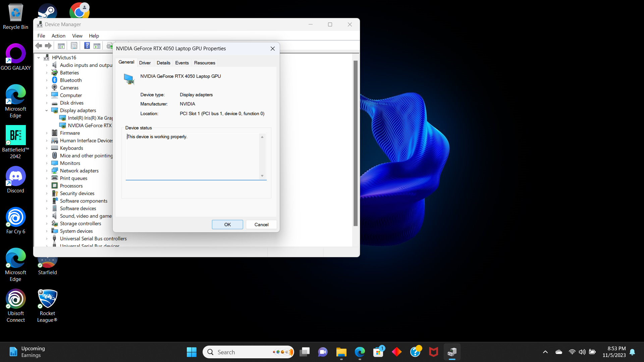The height and width of the screenshot is (362, 644).
Task: Expand the Processors device category tree
Action: pos(48,186)
